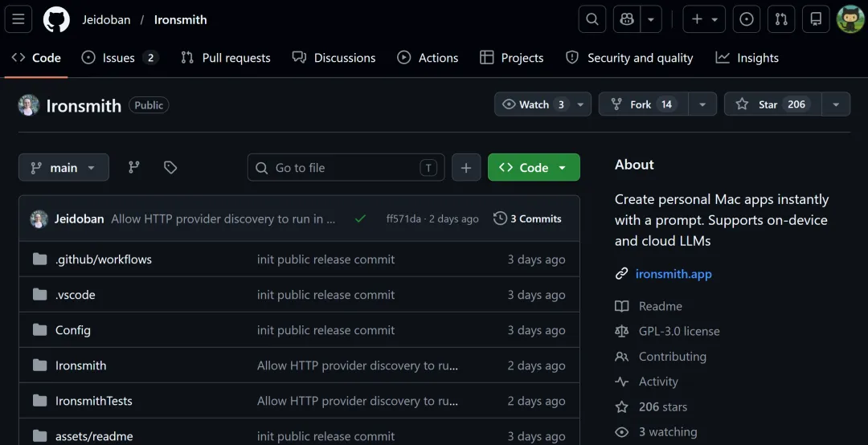Open green Code dropdown button
This screenshot has height=445, width=868.
[x=534, y=167]
